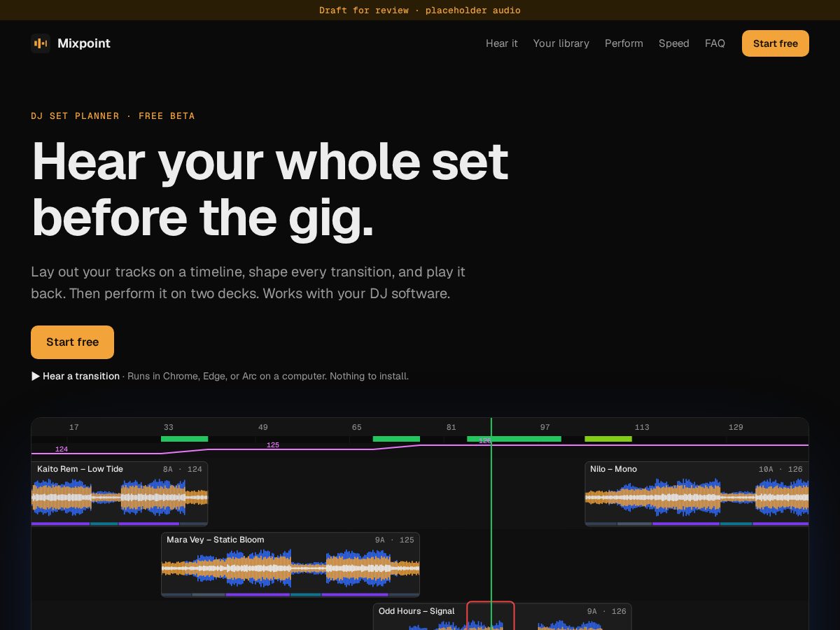Viewport: 840px width, 630px height.
Task: Click bar 49 on the timeline ruler
Action: [263, 427]
